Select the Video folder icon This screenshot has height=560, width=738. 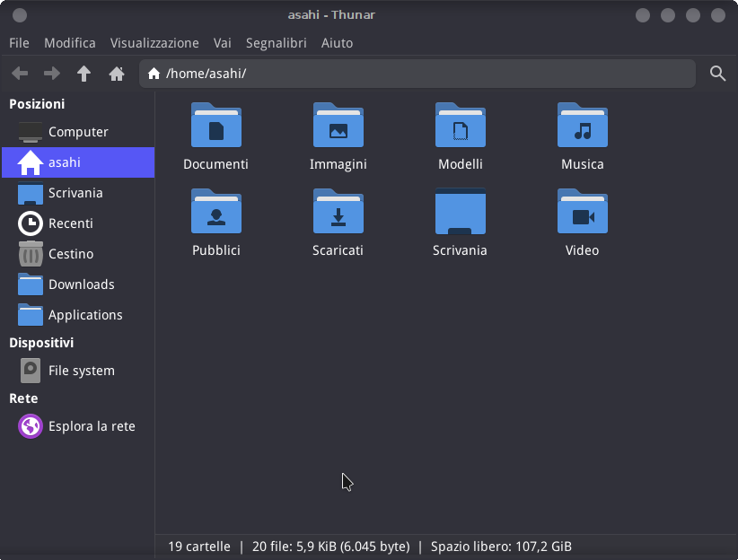point(582,212)
